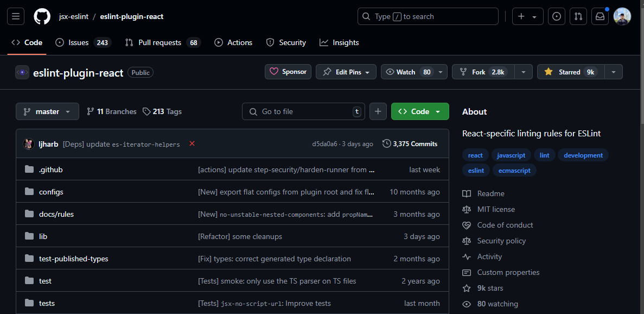Image resolution: width=644 pixels, height=314 pixels.
Task: View the 80 watching link
Action: coord(490,304)
